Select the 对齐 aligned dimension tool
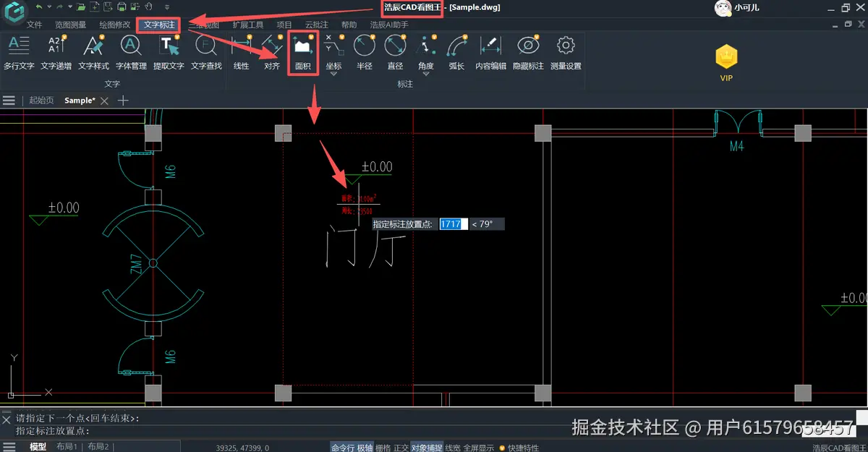Screen dimensions: 868x452 [x=272, y=52]
